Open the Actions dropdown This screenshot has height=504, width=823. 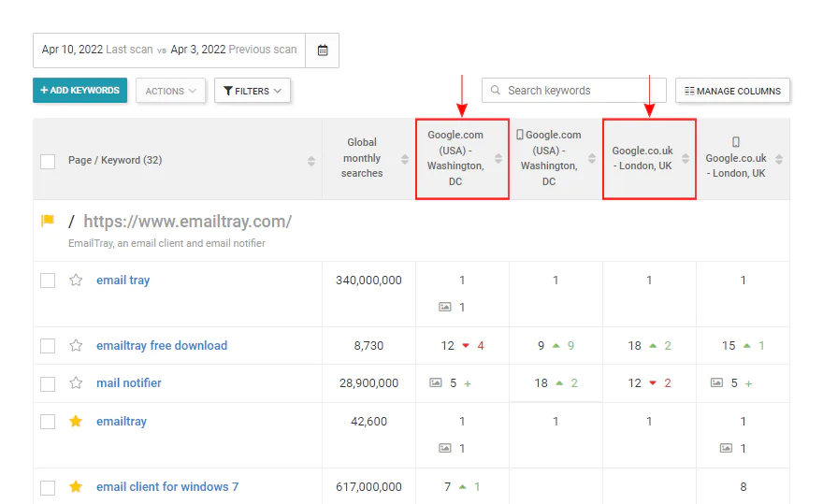pos(170,91)
